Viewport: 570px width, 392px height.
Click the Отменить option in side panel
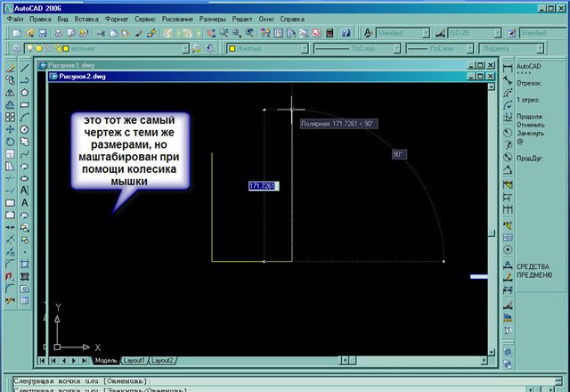point(530,124)
